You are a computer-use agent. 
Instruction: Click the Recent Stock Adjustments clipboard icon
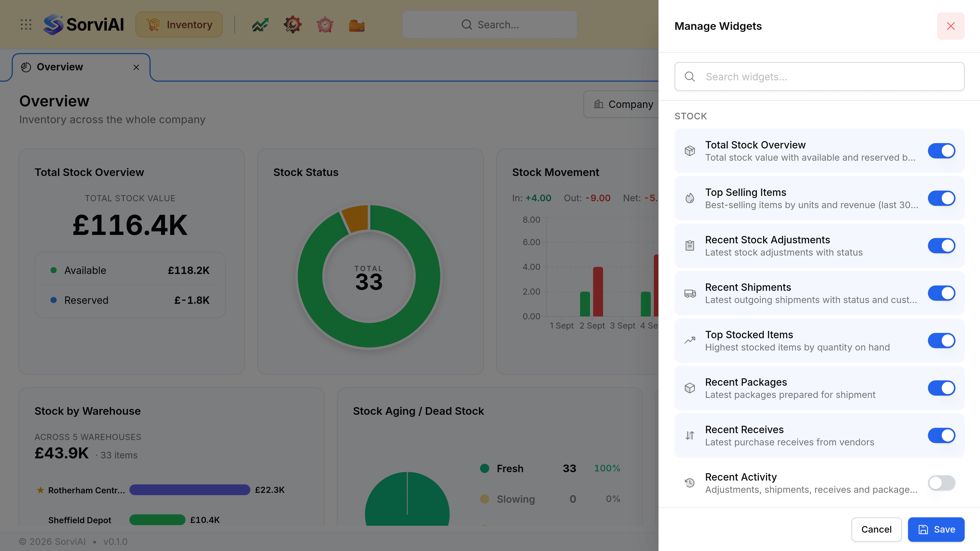click(689, 246)
